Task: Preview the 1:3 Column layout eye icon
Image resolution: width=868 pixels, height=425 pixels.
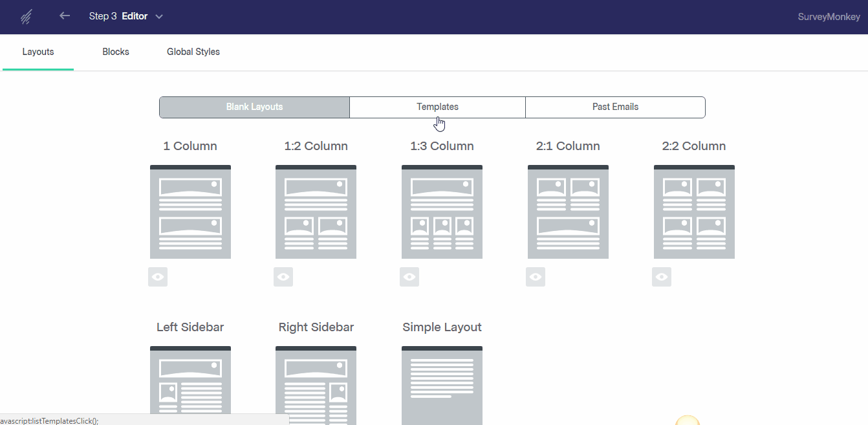Action: click(x=409, y=277)
